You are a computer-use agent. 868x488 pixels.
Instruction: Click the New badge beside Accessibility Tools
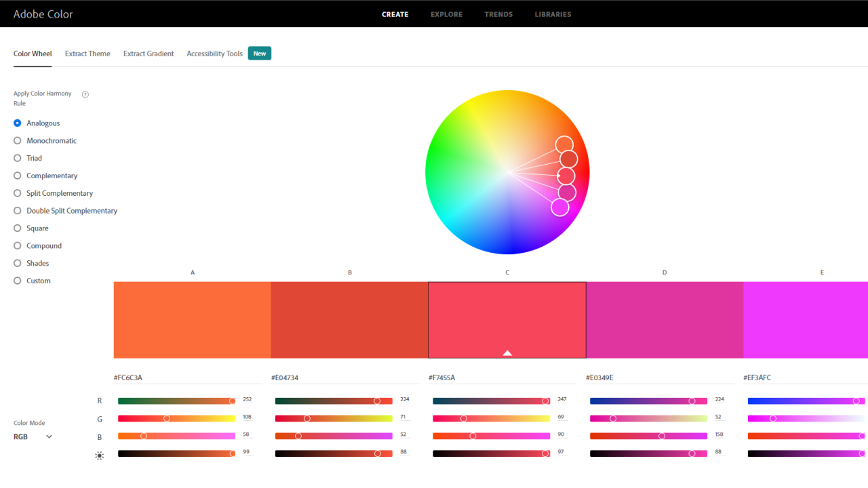[x=260, y=54]
